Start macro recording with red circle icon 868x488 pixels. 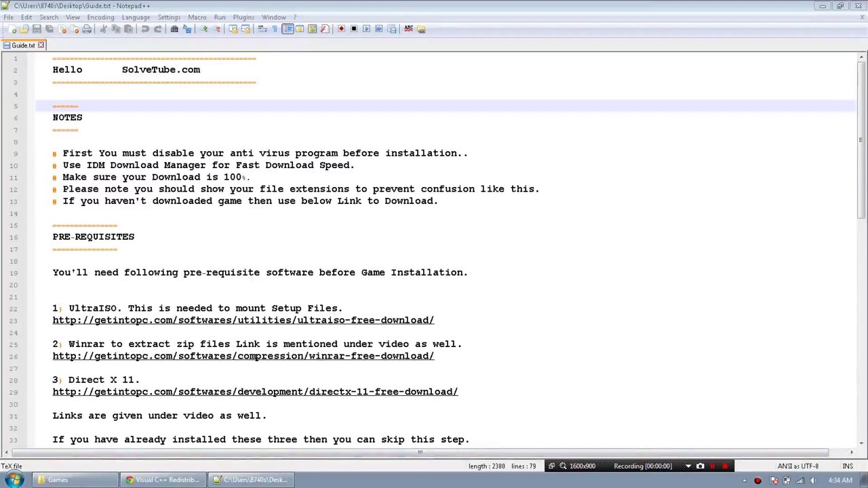pos(341,29)
